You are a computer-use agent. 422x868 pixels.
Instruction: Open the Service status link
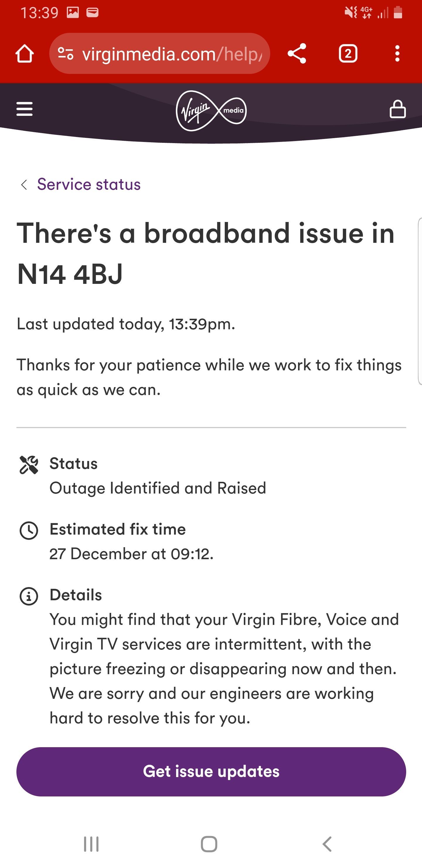(89, 184)
